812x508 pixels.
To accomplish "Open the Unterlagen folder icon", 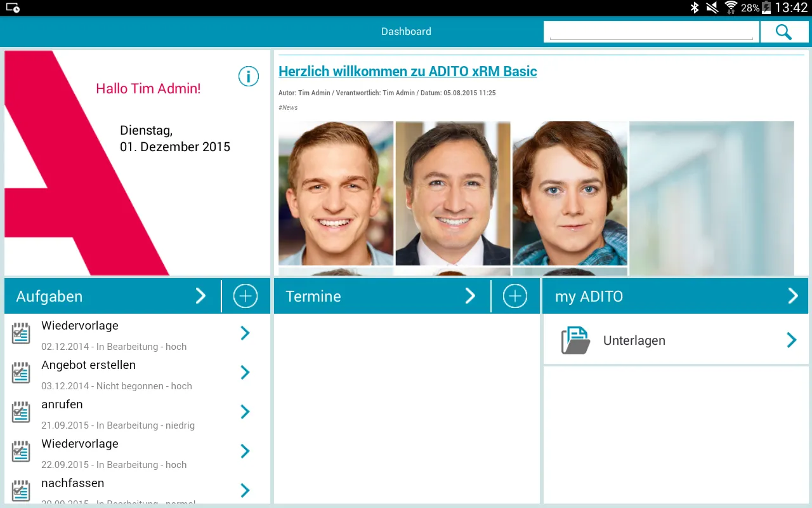I will point(575,340).
